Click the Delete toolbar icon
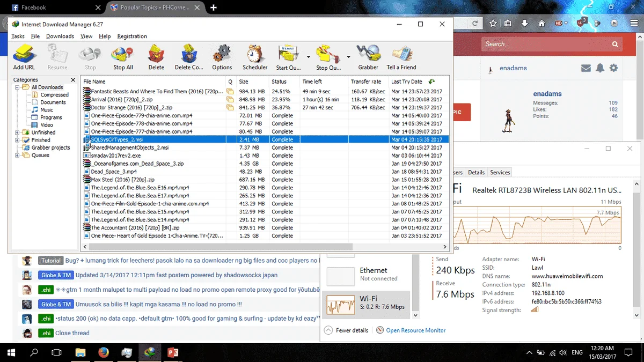The width and height of the screenshot is (644, 362). click(156, 58)
